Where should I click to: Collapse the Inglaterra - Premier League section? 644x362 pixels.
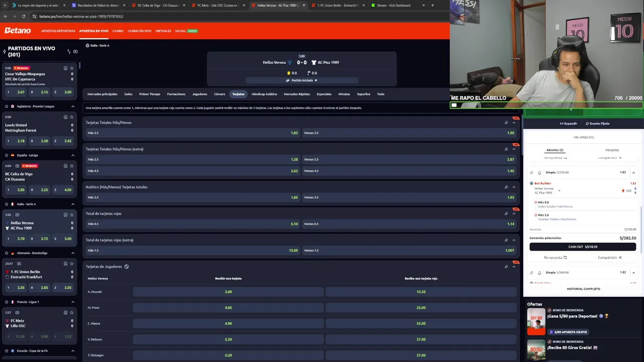tap(72, 107)
